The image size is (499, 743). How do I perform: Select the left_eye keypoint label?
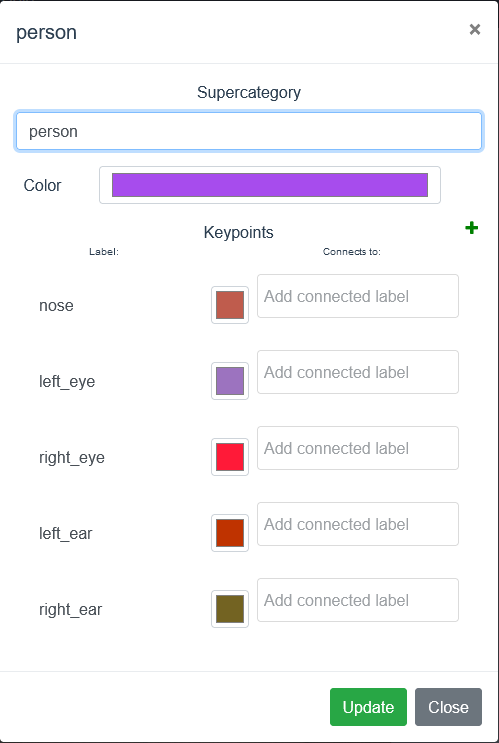click(x=67, y=381)
